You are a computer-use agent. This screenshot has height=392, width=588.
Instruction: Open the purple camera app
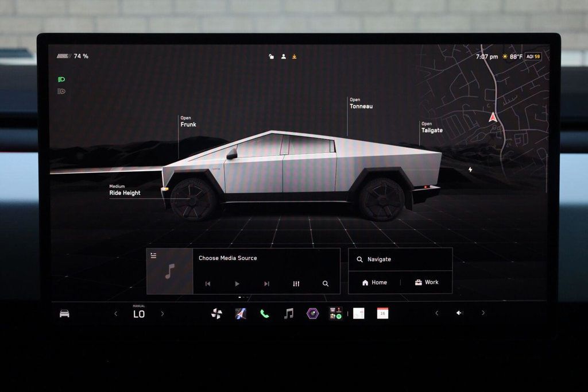[312, 313]
